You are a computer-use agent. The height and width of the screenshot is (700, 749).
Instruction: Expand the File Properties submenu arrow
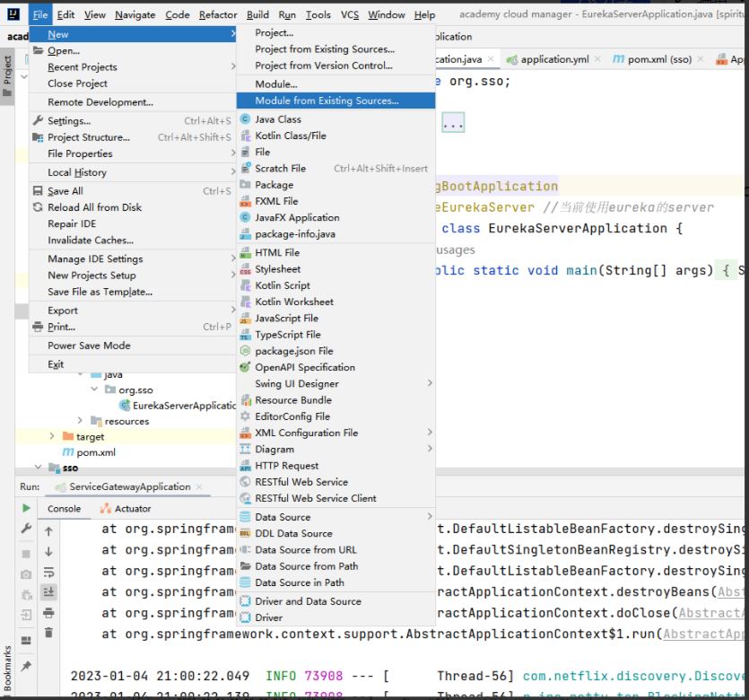(233, 153)
